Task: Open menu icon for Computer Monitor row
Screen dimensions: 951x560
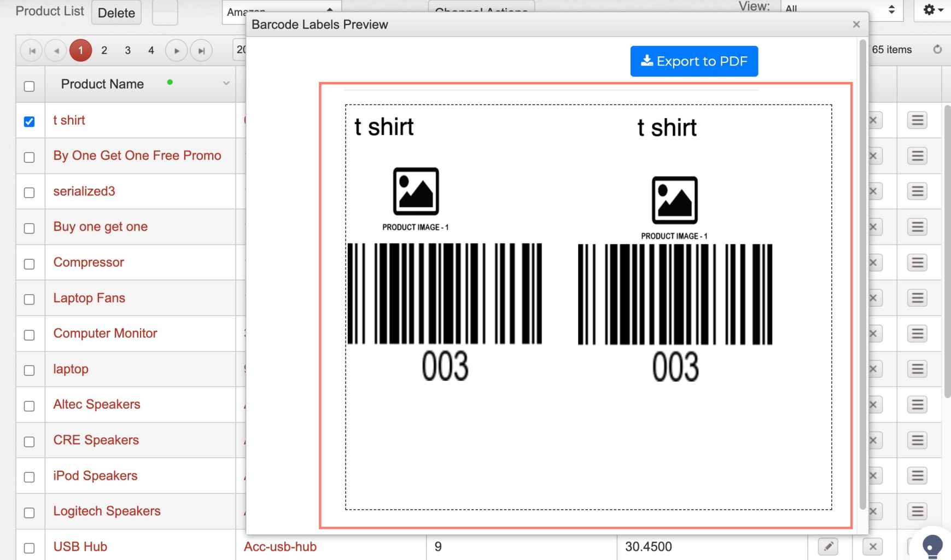Action: pos(917,333)
